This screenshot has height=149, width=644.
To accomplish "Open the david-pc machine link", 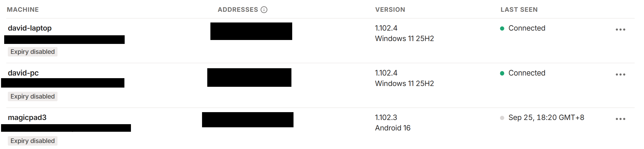I will click(23, 73).
